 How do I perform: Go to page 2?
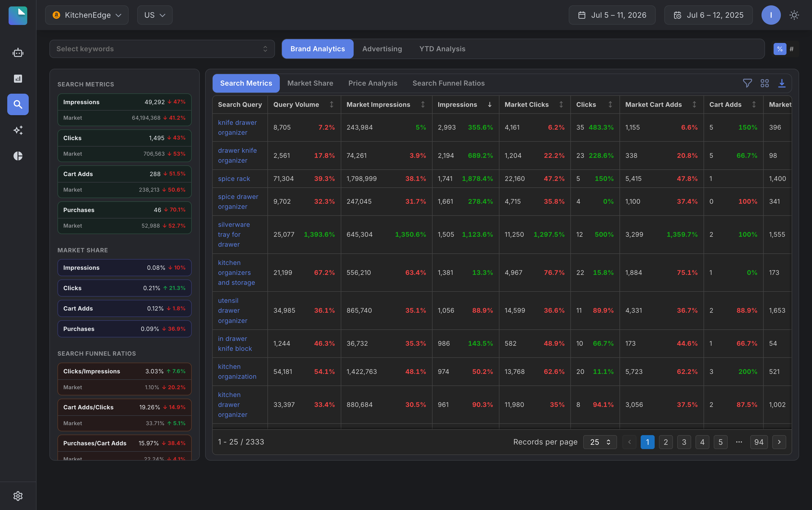(666, 442)
